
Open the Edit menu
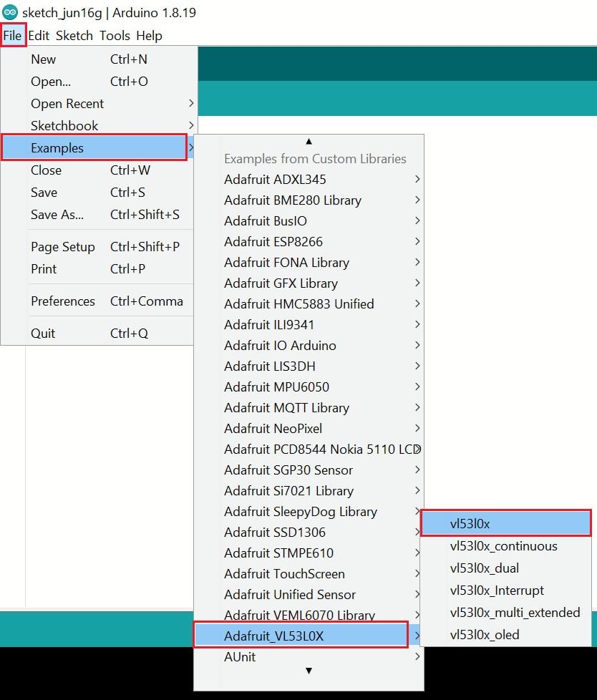point(39,36)
